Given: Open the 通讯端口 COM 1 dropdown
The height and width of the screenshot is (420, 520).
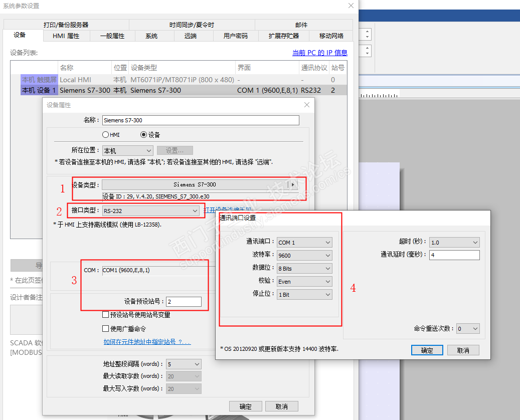Looking at the screenshot, I should click(x=304, y=242).
